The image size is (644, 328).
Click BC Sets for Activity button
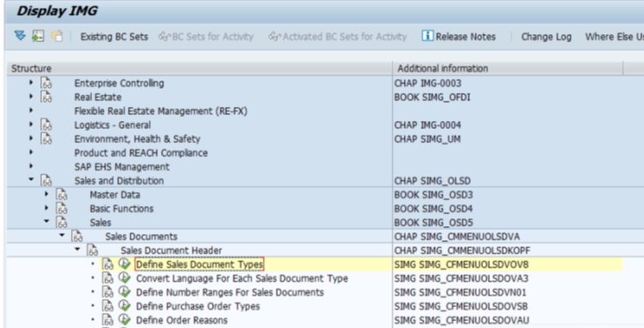pos(206,37)
